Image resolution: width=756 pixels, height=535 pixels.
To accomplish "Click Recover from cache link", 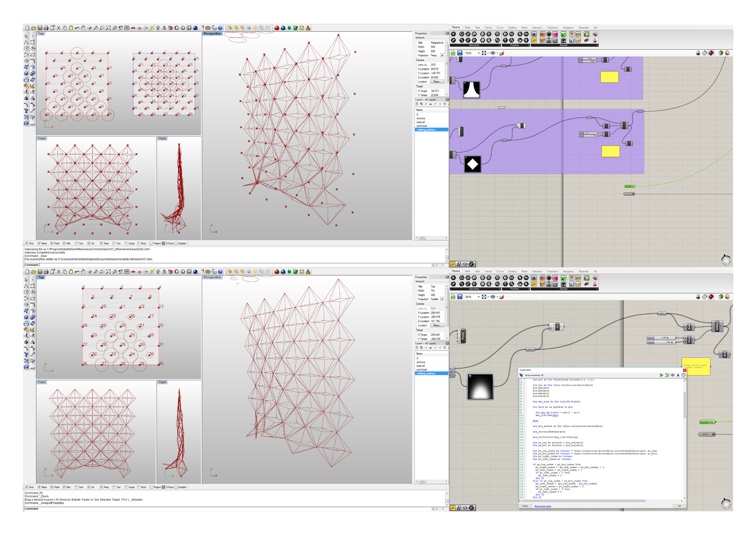I will point(543,506).
